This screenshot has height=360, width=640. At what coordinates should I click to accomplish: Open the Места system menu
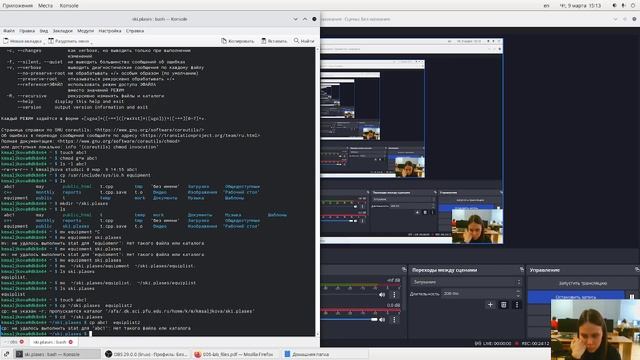(x=45, y=6)
